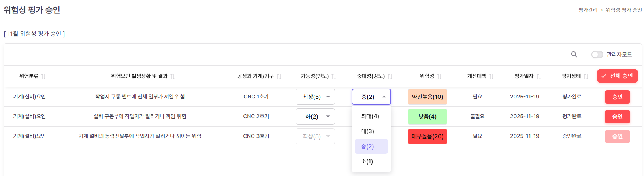644x176 pixels.
Task: Collapse the open 중(2) 중대성 dropdown
Action: pyautogui.click(x=371, y=97)
